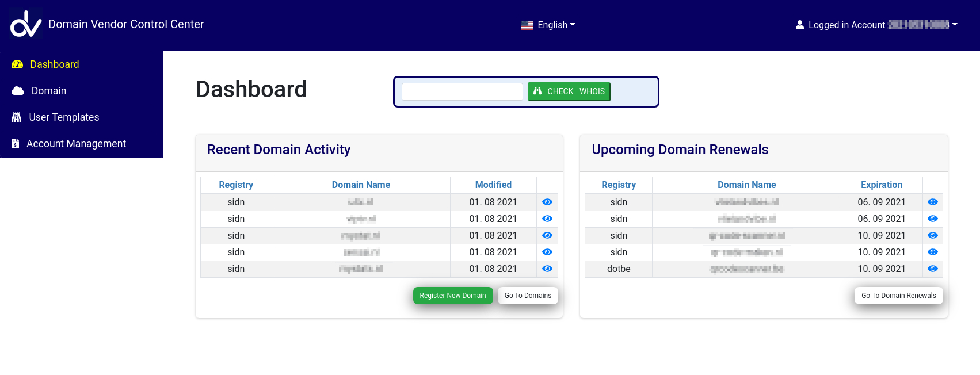
Task: Click the Go To Domain Renewals button
Action: click(x=898, y=296)
